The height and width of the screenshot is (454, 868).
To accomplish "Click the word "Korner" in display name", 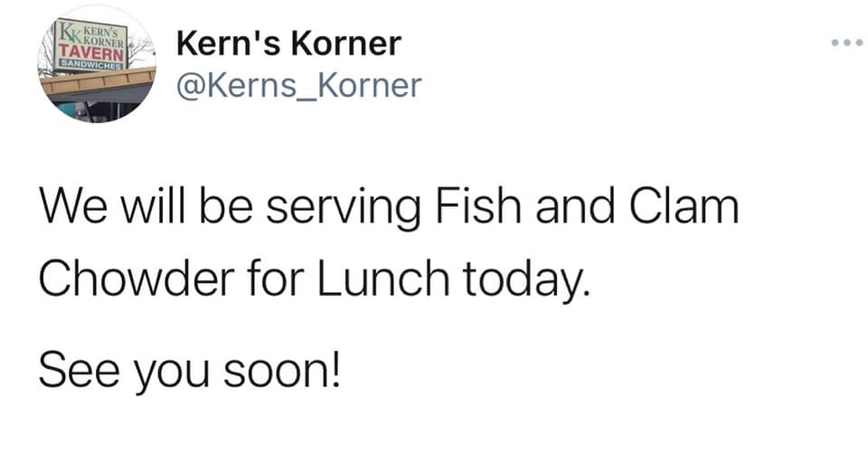I will 346,43.
